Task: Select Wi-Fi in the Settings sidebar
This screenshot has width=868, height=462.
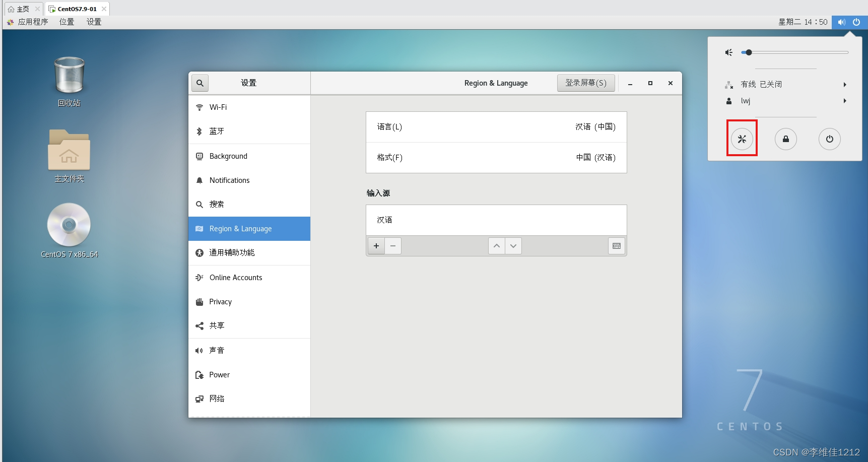Action: point(218,107)
